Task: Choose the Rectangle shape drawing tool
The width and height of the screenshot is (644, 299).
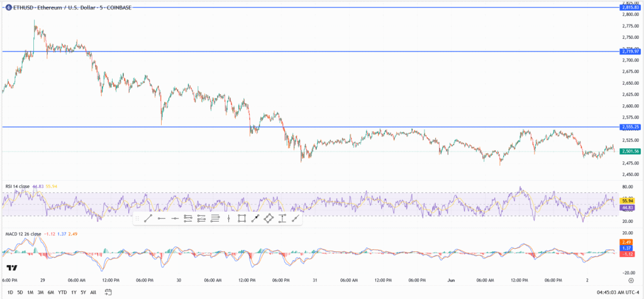Action: tap(241, 219)
